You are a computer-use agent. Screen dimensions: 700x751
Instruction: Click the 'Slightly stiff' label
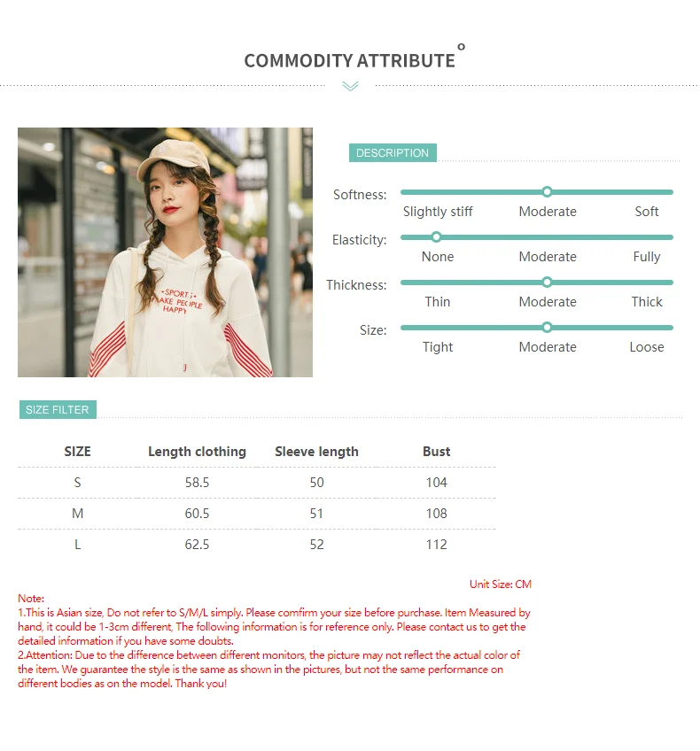(438, 212)
